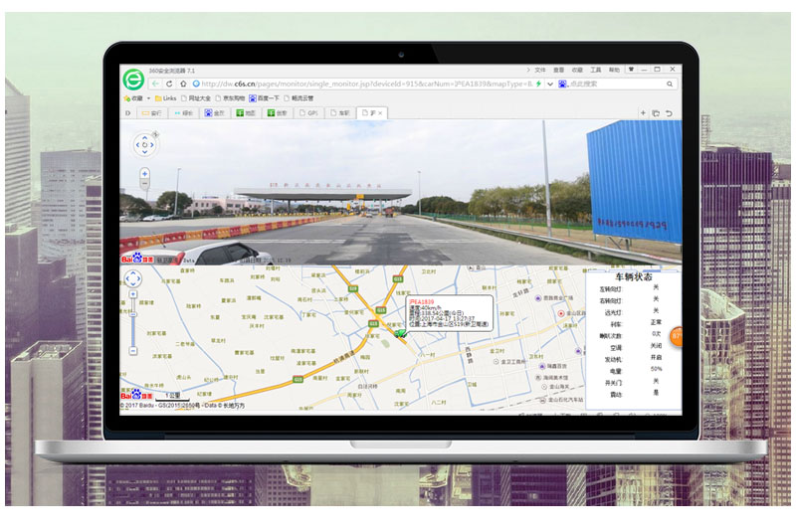Image resolution: width=796 pixels, height=532 pixels.
Task: Open a new tab with plus icon
Action: click(x=643, y=113)
